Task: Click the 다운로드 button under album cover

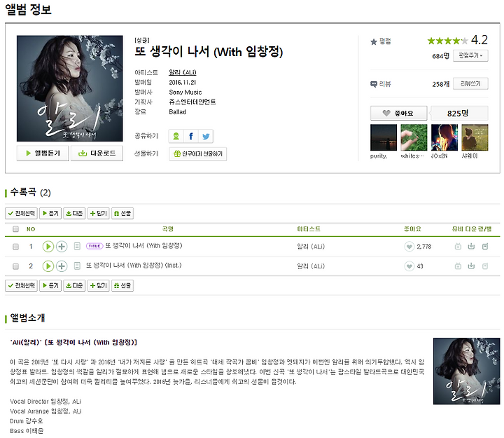Action: coord(97,153)
